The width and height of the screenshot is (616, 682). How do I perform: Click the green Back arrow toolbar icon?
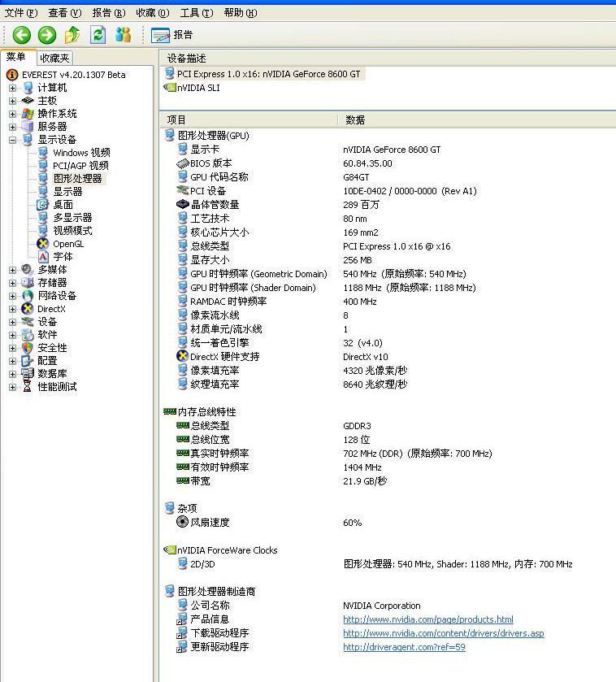coord(21,34)
